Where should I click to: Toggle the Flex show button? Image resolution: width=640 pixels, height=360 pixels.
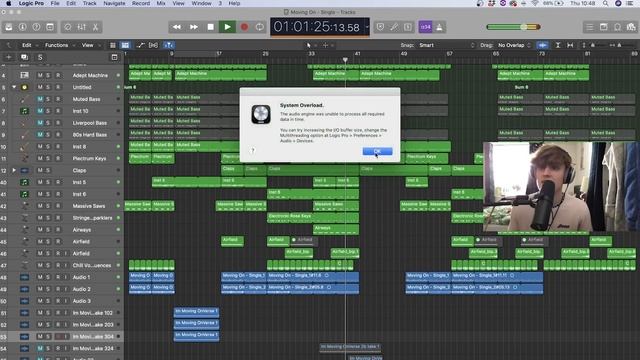point(153,45)
